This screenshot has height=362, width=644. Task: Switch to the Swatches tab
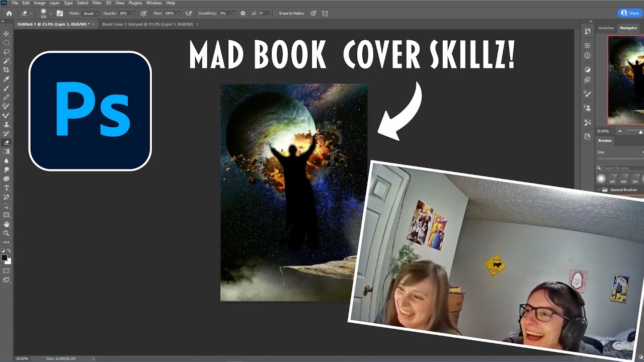[x=606, y=28]
